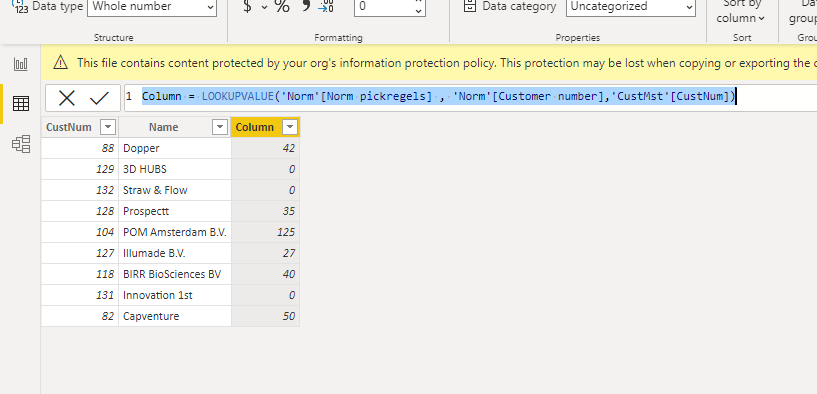Viewport: 817px width, 394px height.
Task: Select the BIRR BioSciences BV cell
Action: point(175,274)
